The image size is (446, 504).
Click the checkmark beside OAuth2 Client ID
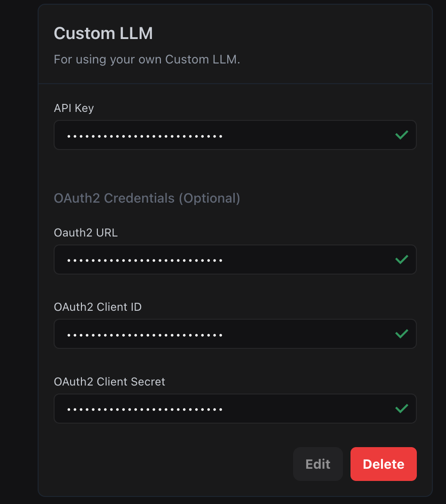(x=401, y=334)
